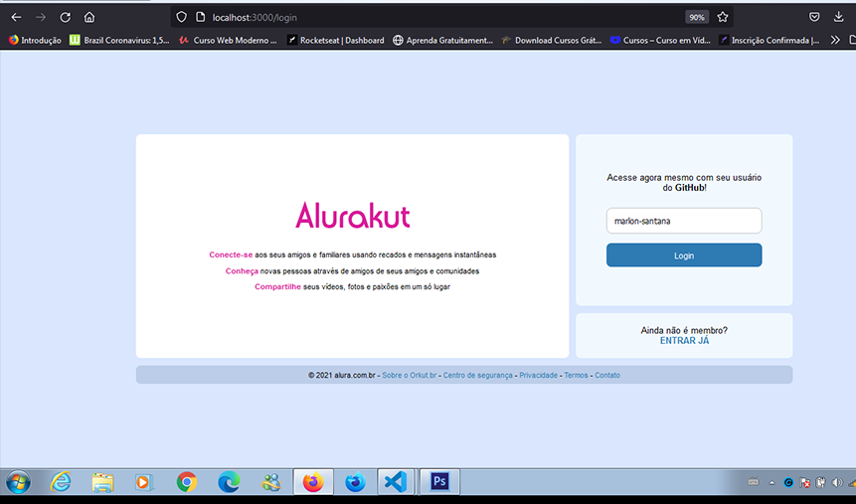
Task: Click the 90% zoom indicator
Action: click(697, 18)
